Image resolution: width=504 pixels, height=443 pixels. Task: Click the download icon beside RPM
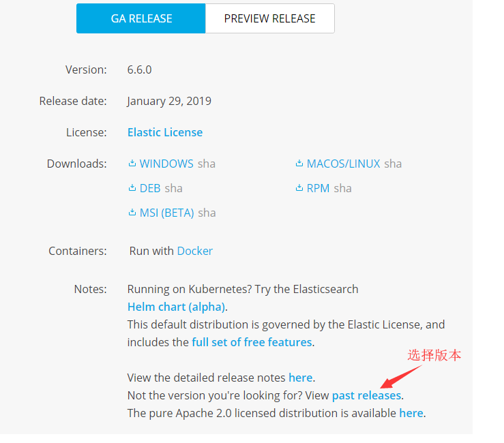point(299,187)
